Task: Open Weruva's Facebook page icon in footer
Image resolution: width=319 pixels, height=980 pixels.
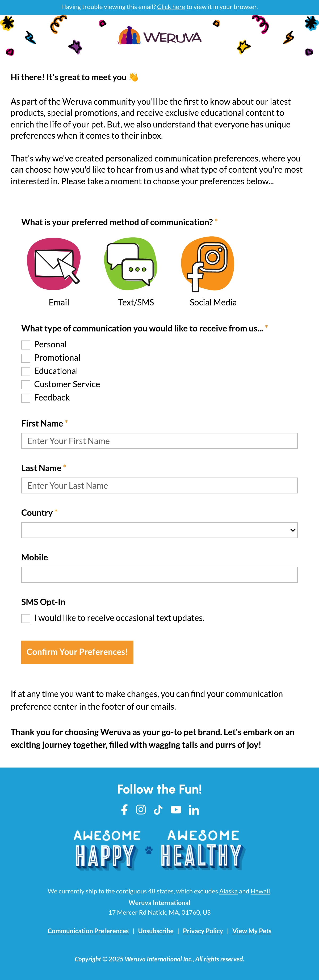Action: [x=124, y=809]
